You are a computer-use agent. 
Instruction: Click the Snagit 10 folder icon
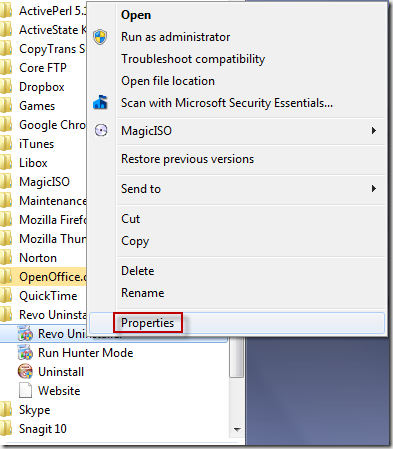click(x=6, y=429)
